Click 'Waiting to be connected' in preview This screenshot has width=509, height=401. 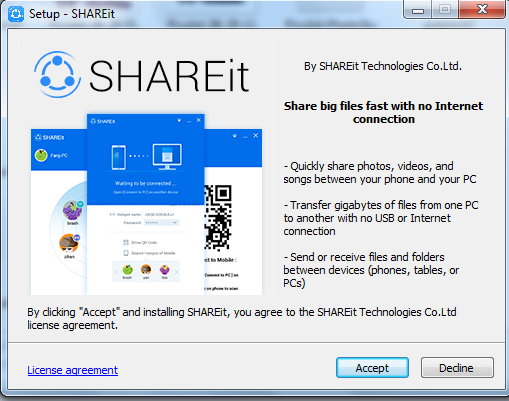coord(146,183)
